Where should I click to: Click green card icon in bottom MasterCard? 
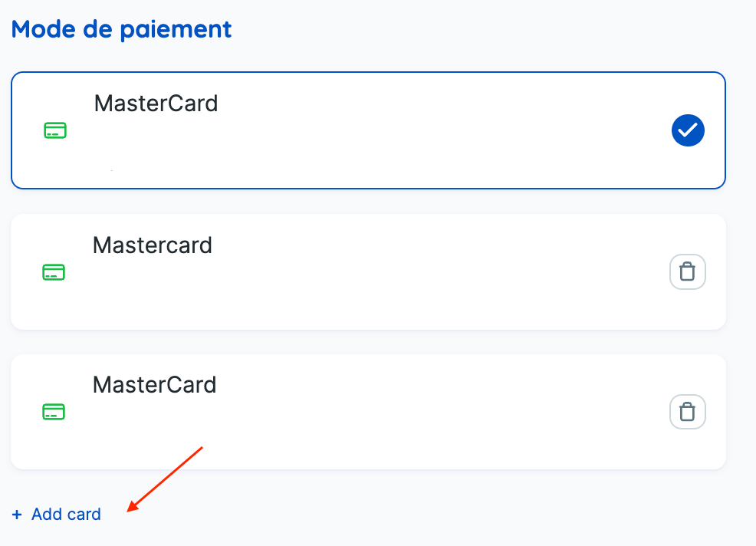pos(54,412)
